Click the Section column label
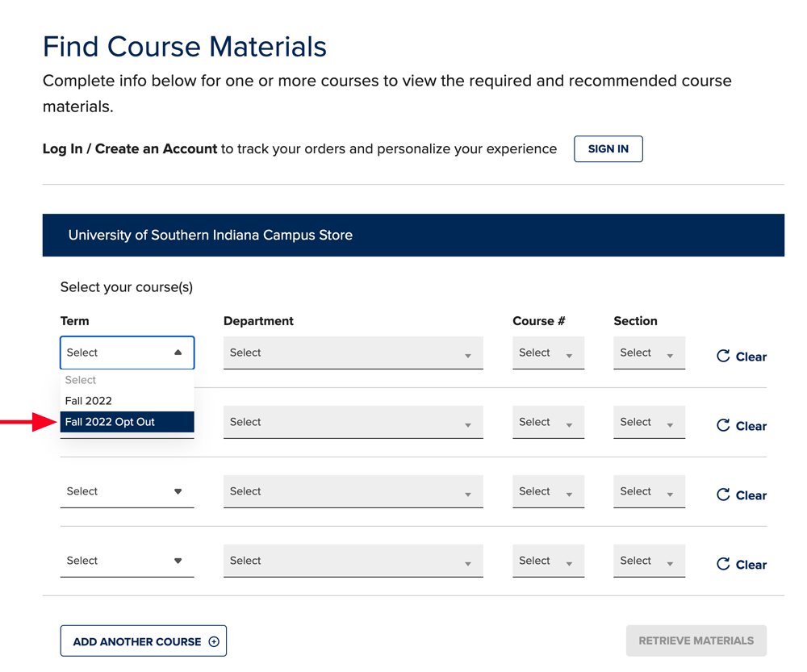This screenshot has height=672, width=807. pyautogui.click(x=635, y=321)
